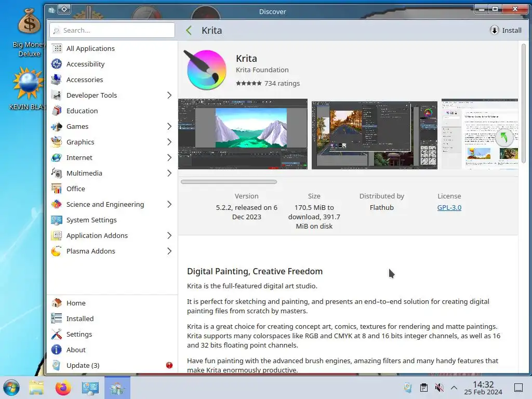Screen dimensions: 532x399
Task: Click the System Settings icon
Action: coord(57,220)
